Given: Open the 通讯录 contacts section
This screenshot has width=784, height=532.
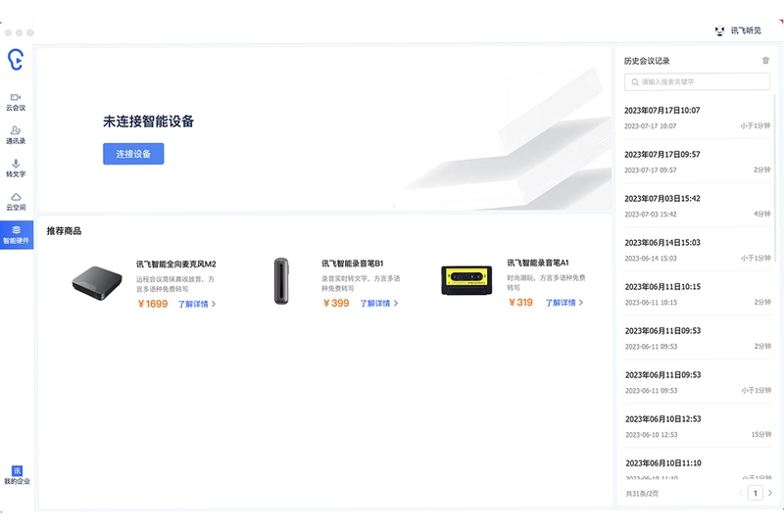Looking at the screenshot, I should [x=16, y=135].
